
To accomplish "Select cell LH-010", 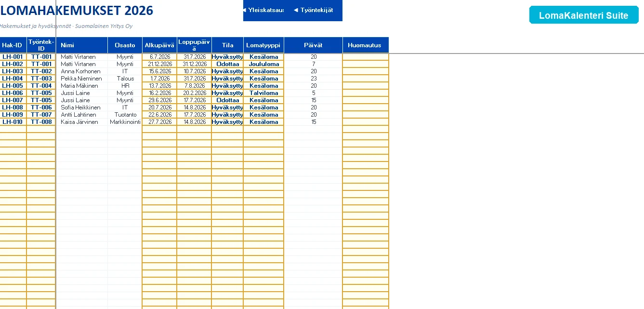I will 13,122.
